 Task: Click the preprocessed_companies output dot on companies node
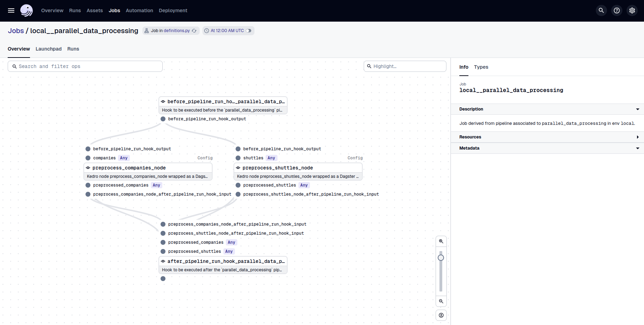[x=88, y=185]
